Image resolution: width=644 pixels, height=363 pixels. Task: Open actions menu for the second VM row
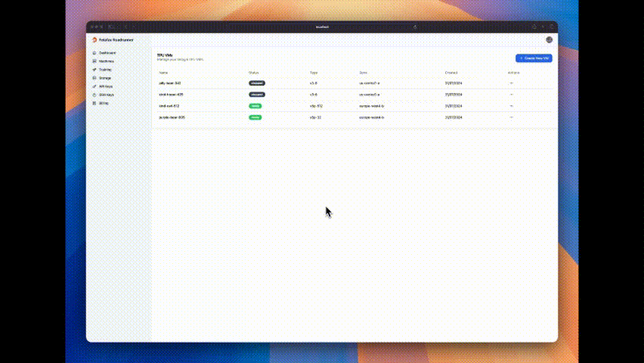coord(512,95)
